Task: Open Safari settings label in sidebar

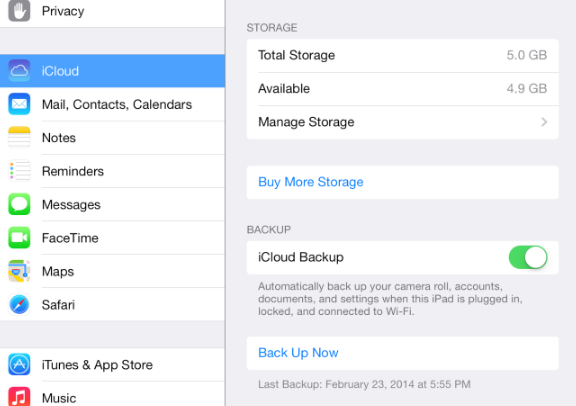Action: 58,305
